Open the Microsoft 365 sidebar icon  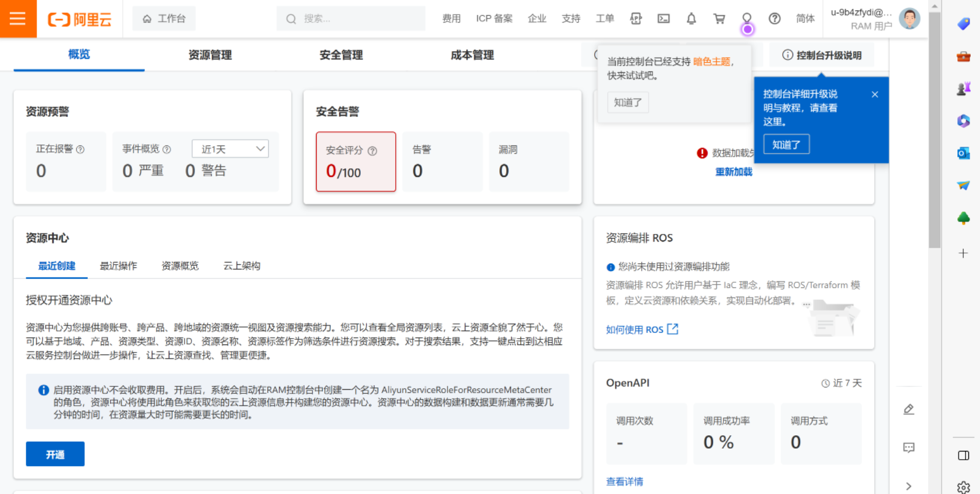click(964, 121)
